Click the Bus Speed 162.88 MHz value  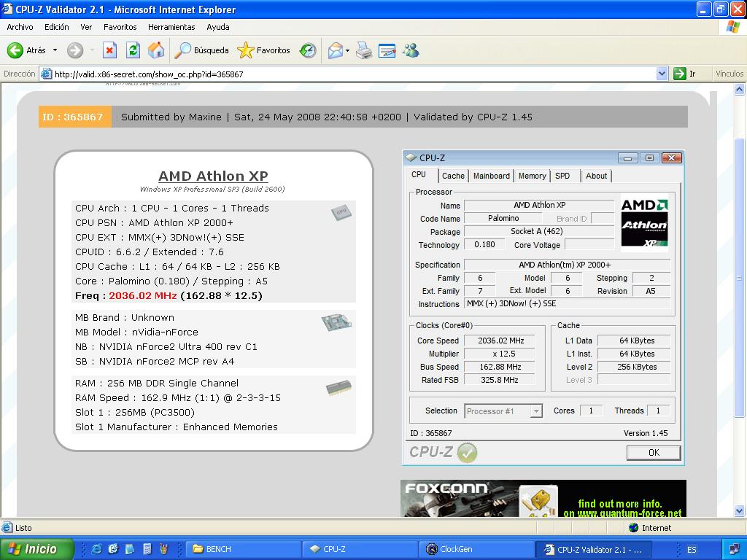coord(500,367)
